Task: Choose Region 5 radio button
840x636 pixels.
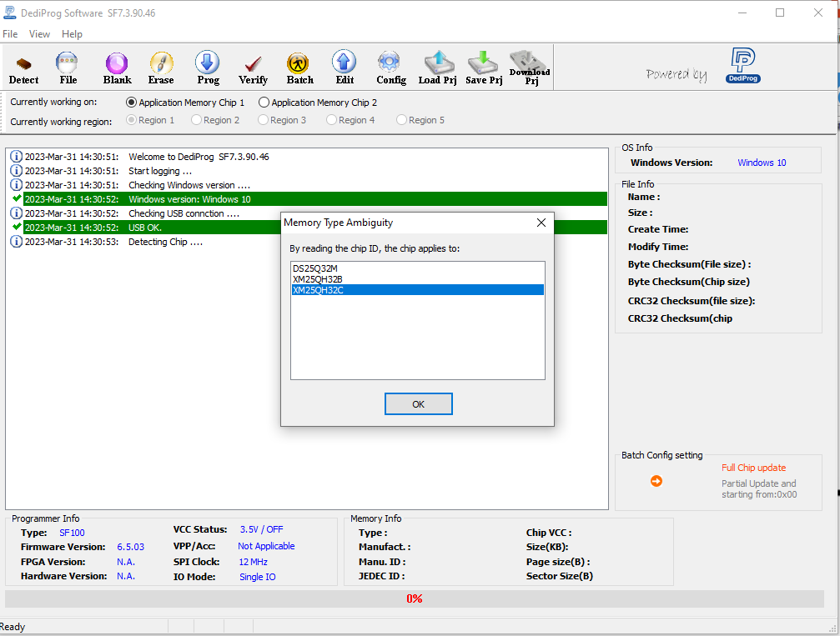Action: 401,120
